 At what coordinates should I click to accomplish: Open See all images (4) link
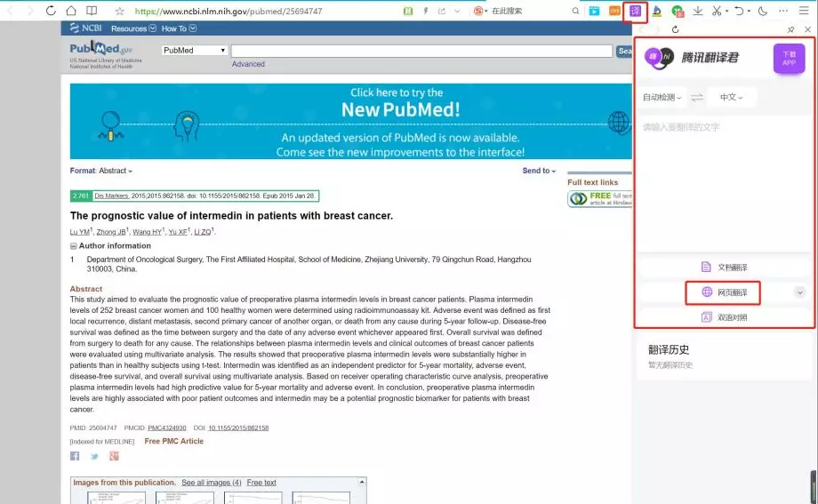(212, 483)
